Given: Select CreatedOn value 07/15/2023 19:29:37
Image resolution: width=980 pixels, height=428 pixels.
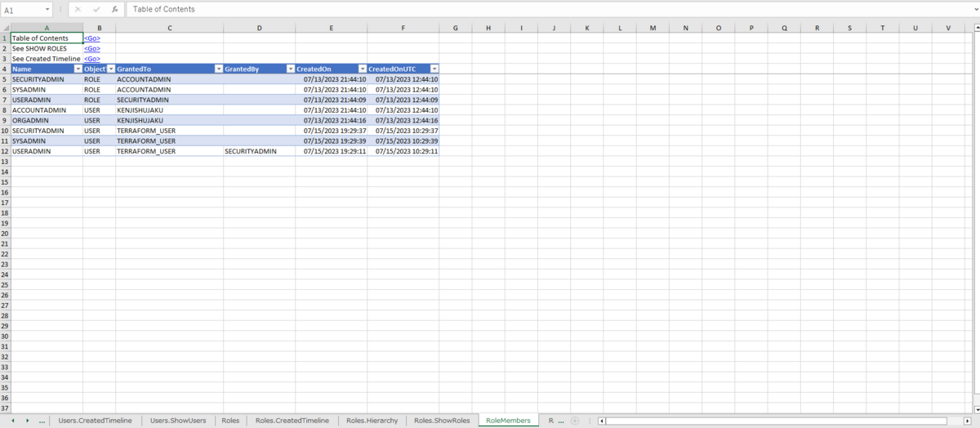Looking at the screenshot, I should (332, 131).
